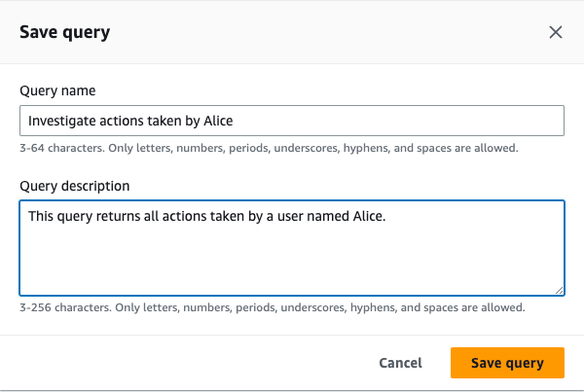Click the "Query description" field label
This screenshot has width=584, height=392.
click(75, 185)
